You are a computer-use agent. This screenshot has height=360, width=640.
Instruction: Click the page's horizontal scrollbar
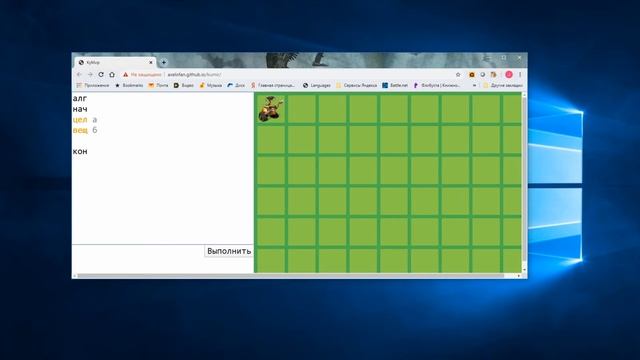pos(291,276)
